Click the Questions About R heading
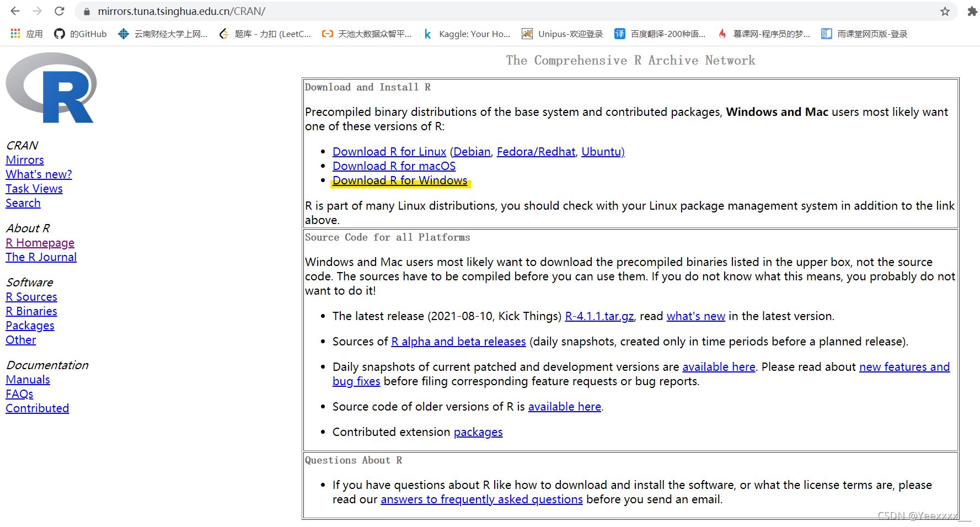 point(354,460)
